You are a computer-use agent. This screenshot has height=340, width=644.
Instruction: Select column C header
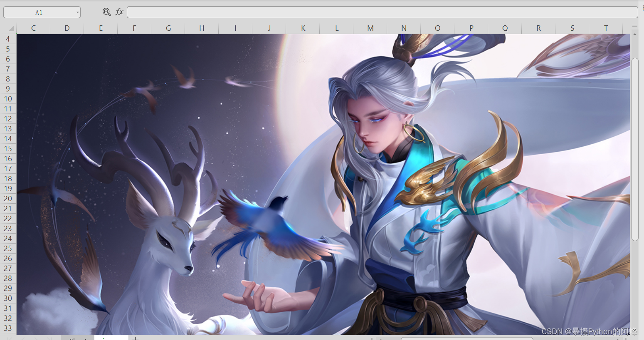pyautogui.click(x=33, y=28)
